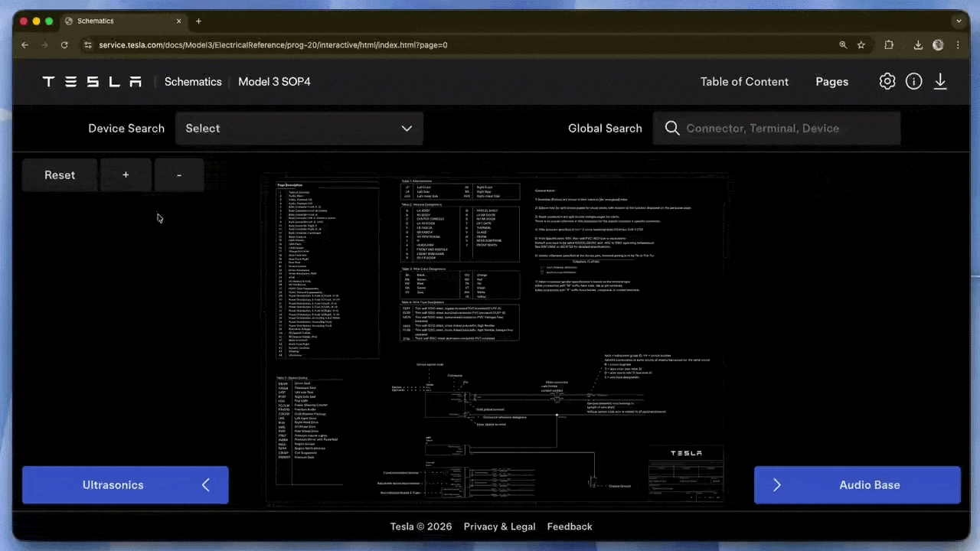Click the Tesla logo

tap(92, 82)
